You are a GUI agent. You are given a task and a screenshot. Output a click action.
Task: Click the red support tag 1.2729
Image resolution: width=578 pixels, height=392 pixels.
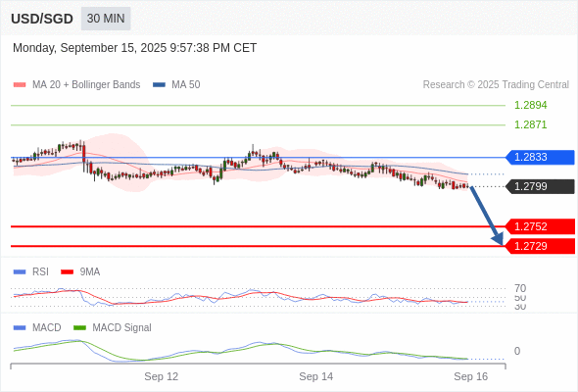click(x=540, y=246)
